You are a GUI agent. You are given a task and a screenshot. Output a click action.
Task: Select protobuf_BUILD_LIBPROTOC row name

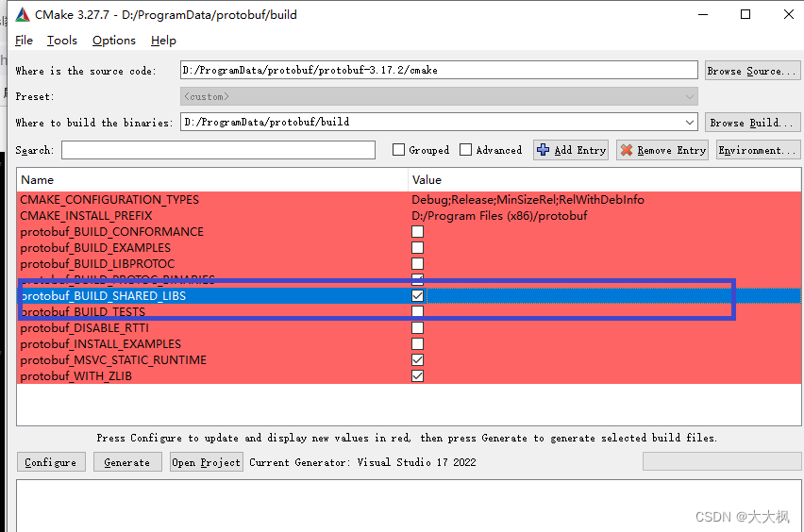coord(97,263)
